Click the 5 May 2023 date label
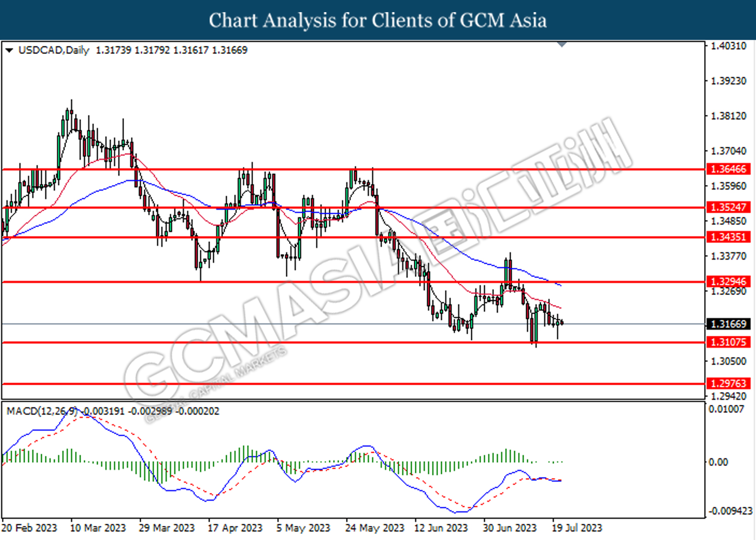 [303, 528]
